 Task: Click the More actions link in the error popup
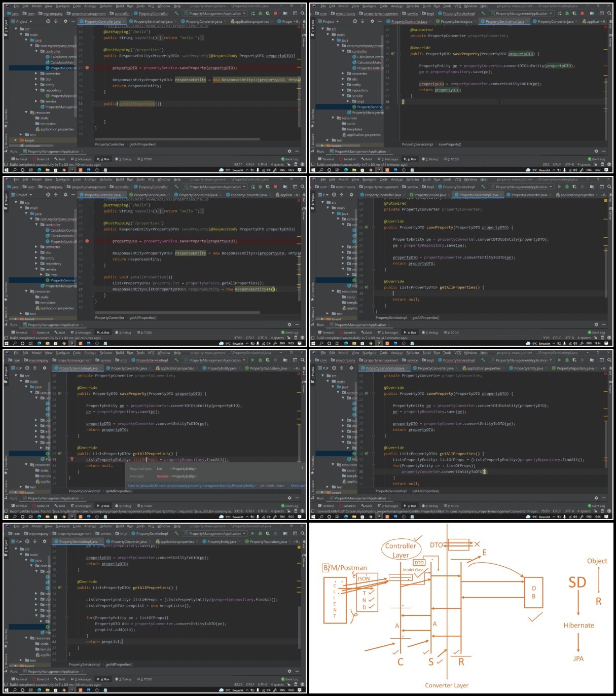point(298,486)
